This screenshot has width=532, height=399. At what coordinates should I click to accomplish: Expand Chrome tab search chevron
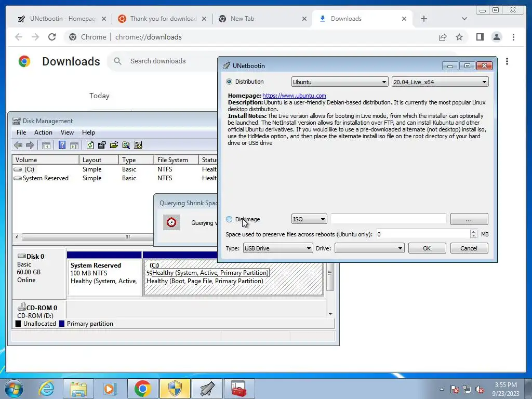tap(464, 19)
